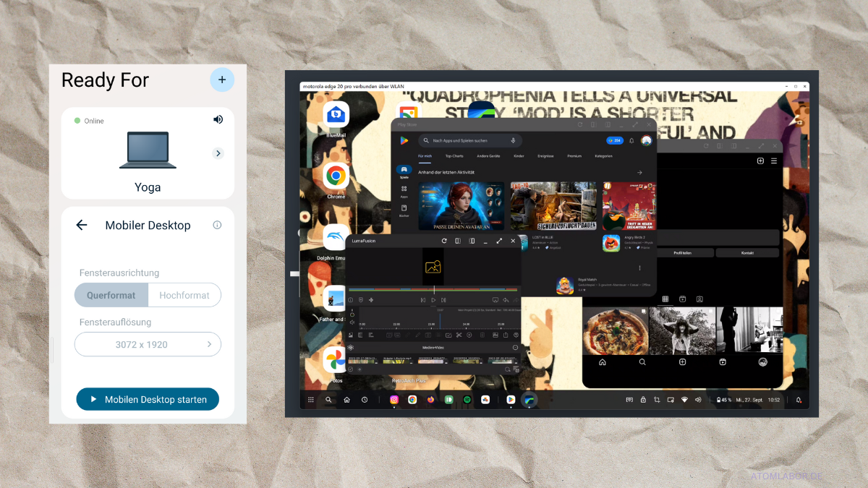Screen dimensions: 868x488
Task: Open the pizza photo in Instagram grid
Action: pos(615,331)
